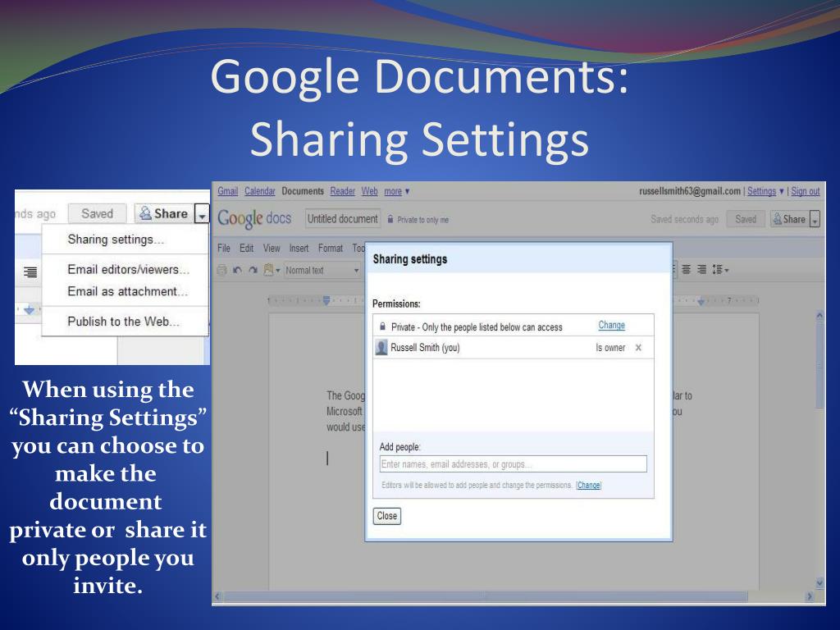This screenshot has width=840, height=630.
Task: Choose Email editors/viewers... menu item
Action: 129,269
